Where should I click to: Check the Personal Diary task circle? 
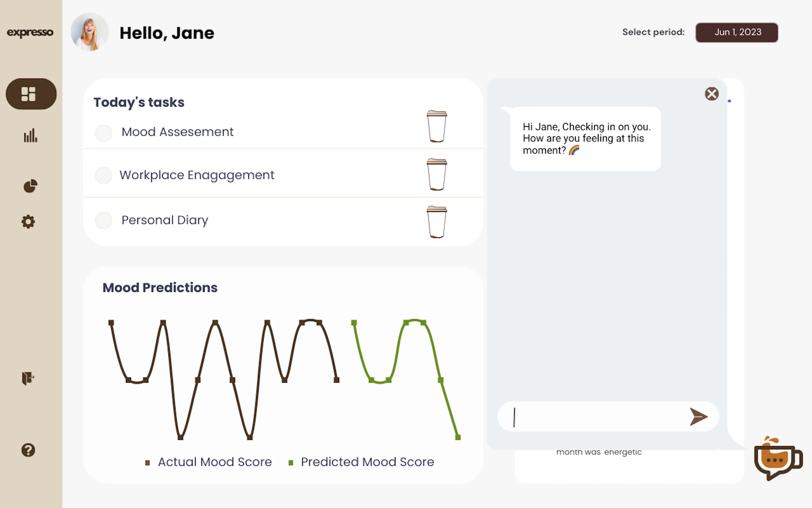pyautogui.click(x=103, y=220)
